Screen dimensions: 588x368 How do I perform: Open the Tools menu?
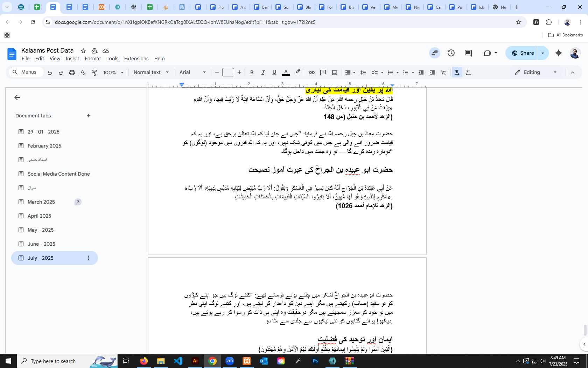[x=112, y=59]
